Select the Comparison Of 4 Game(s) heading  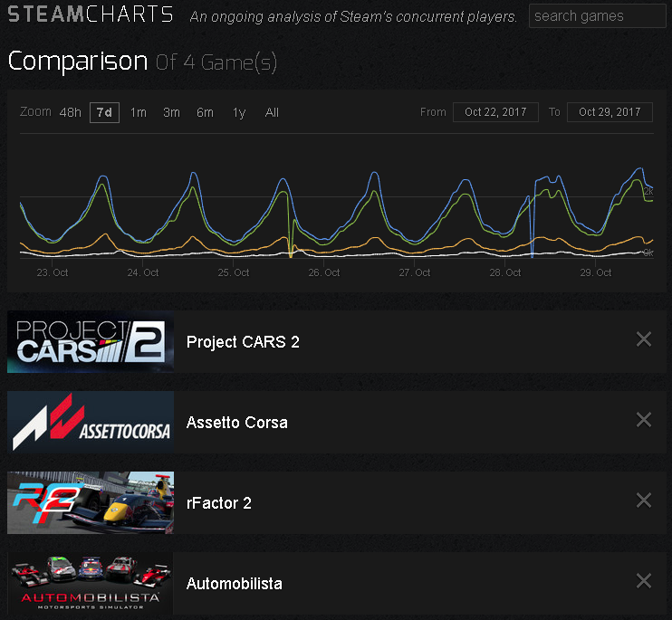point(142,62)
